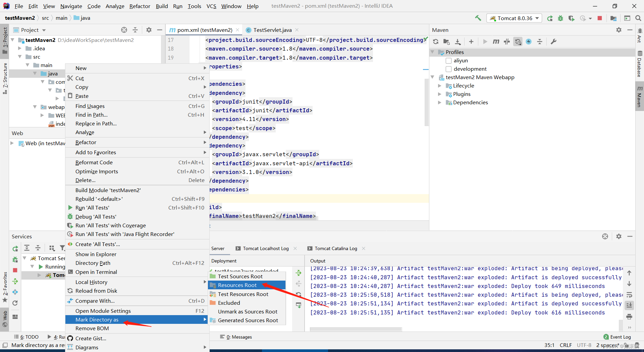
Task: Expand the Dependencies node in Maven
Action: (439, 103)
